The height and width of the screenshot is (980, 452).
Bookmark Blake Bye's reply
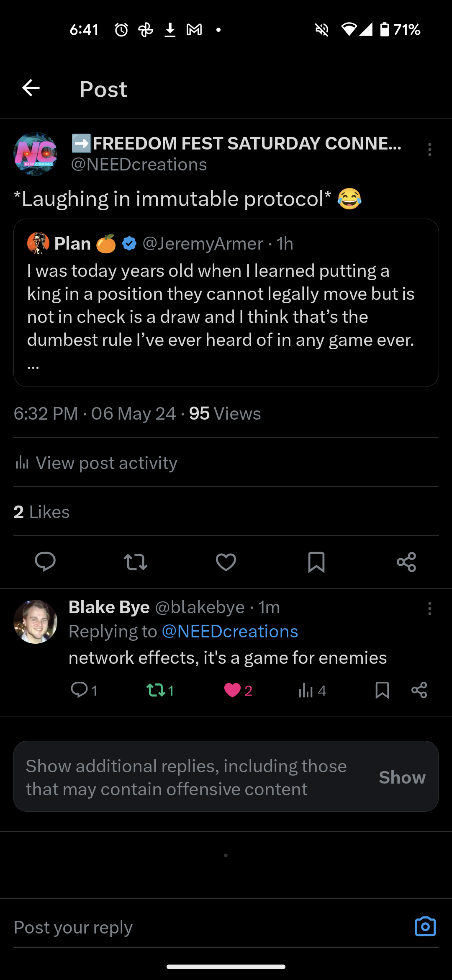tap(382, 690)
